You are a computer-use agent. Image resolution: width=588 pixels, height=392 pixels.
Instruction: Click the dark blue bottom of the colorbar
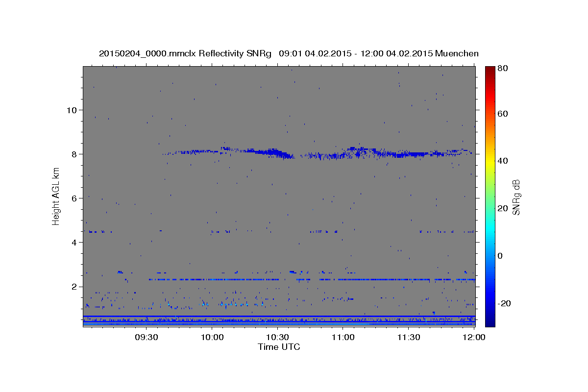tap(490, 321)
